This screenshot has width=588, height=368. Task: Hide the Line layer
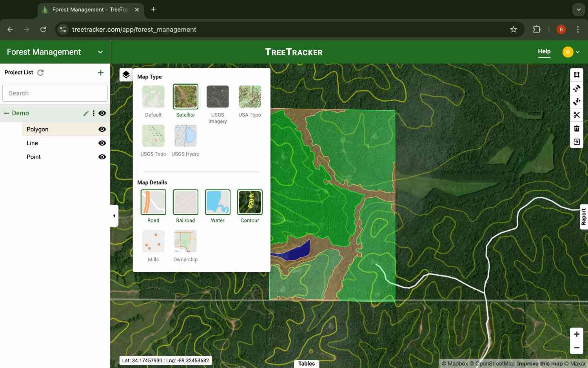click(102, 143)
